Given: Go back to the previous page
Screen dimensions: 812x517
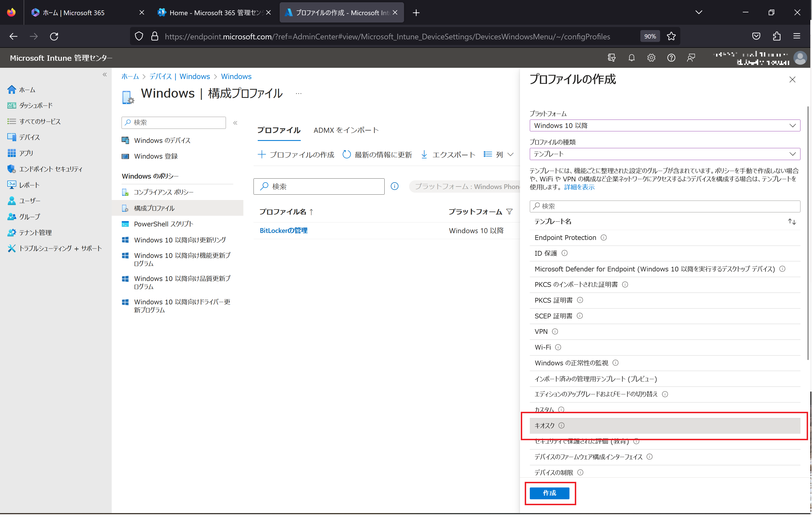Looking at the screenshot, I should [14, 36].
